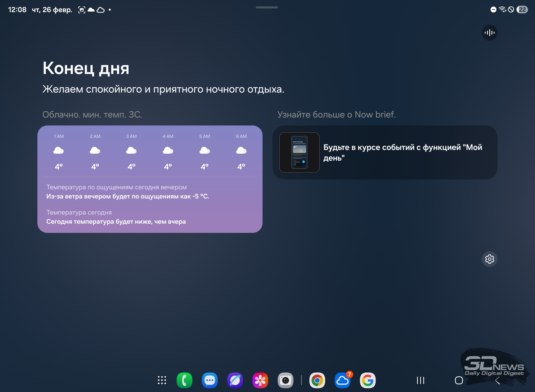This screenshot has width=535, height=392.
Task: Open the Gallery flower app
Action: pos(260,380)
